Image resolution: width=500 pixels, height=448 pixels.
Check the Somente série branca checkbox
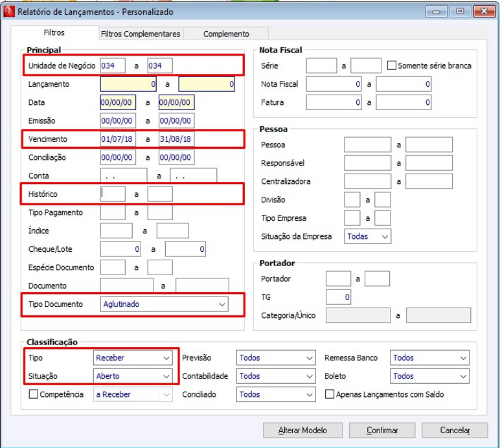[x=392, y=65]
